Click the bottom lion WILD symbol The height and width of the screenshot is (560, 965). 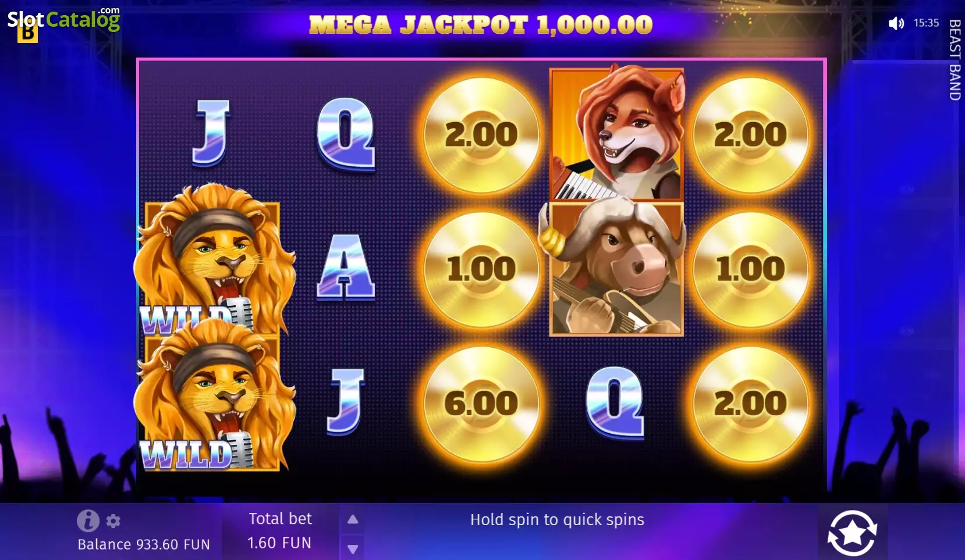(x=213, y=395)
